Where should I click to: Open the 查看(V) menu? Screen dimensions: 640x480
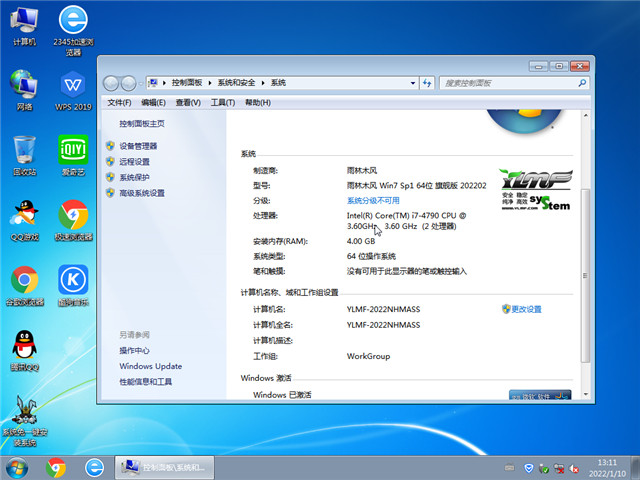pos(188,102)
